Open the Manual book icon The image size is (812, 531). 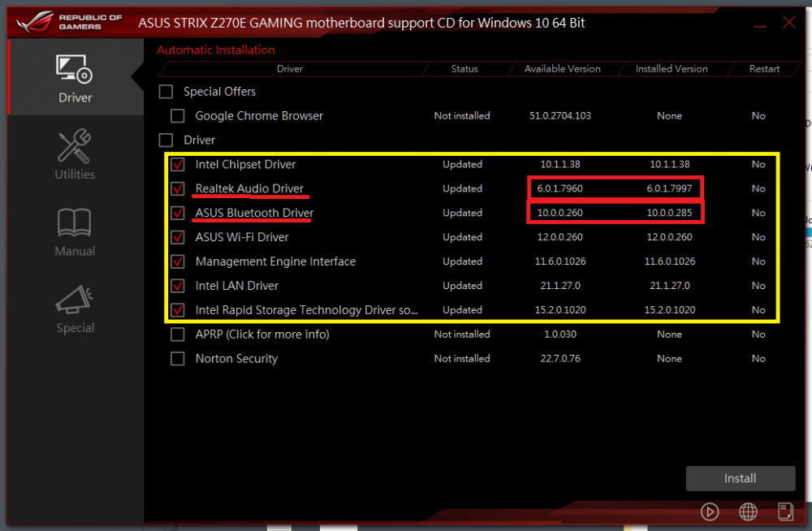(x=75, y=224)
